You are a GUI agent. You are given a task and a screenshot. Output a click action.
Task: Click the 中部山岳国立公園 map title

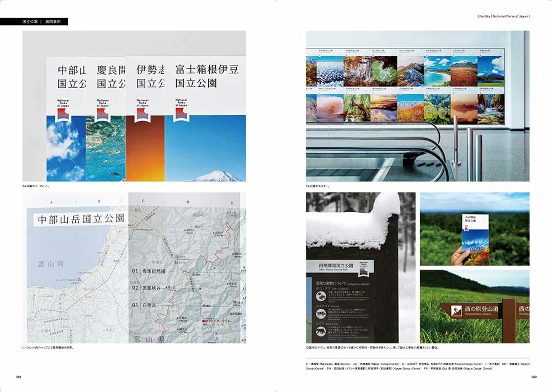tap(81, 219)
